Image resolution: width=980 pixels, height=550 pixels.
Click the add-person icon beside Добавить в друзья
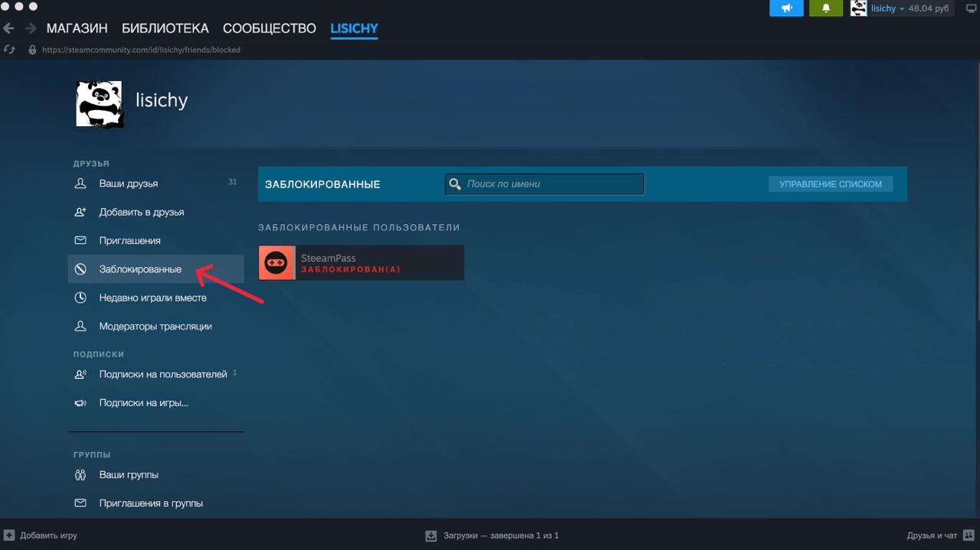(80, 212)
